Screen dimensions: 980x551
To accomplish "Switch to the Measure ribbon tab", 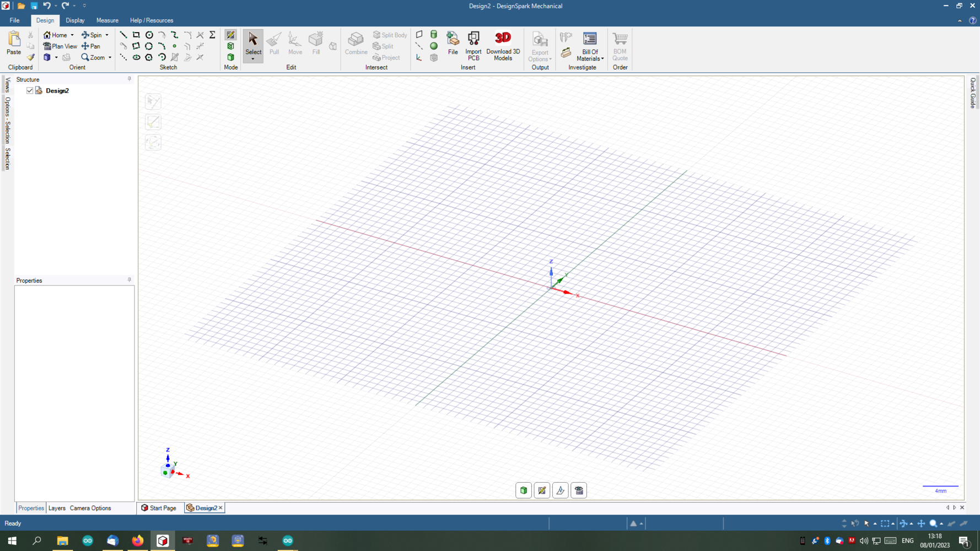I will (107, 20).
